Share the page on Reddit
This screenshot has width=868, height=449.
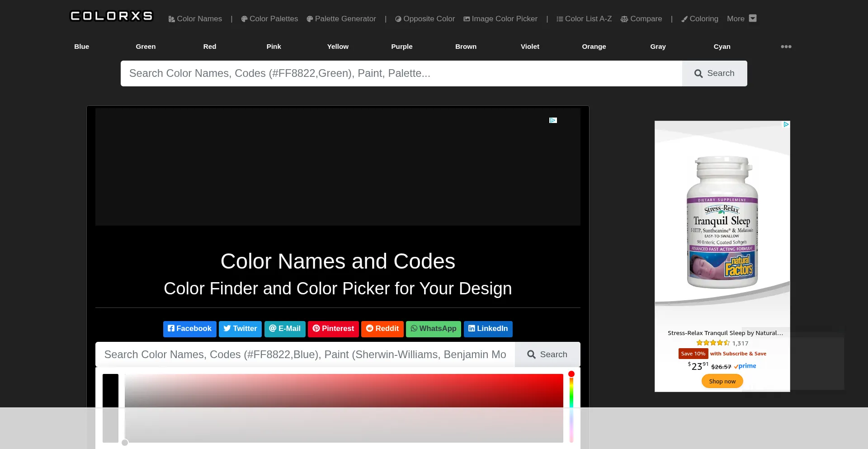(382, 329)
